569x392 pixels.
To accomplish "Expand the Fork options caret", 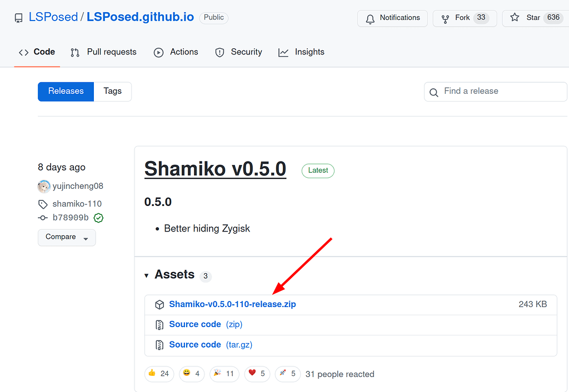I will point(488,18).
